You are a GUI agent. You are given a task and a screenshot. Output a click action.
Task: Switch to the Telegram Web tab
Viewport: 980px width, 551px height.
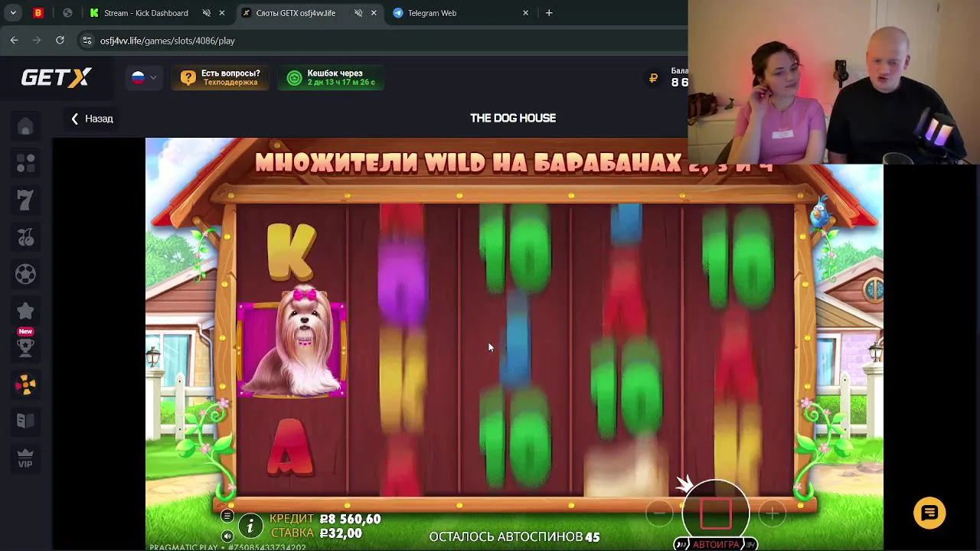coord(432,13)
